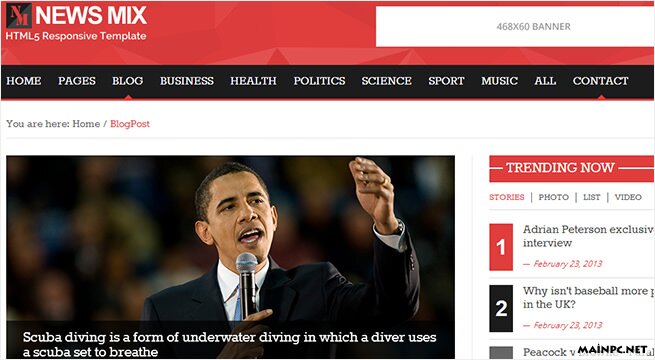Viewport: 655px width, 360px height.
Task: Switch to the STORIES tab
Action: click(507, 197)
